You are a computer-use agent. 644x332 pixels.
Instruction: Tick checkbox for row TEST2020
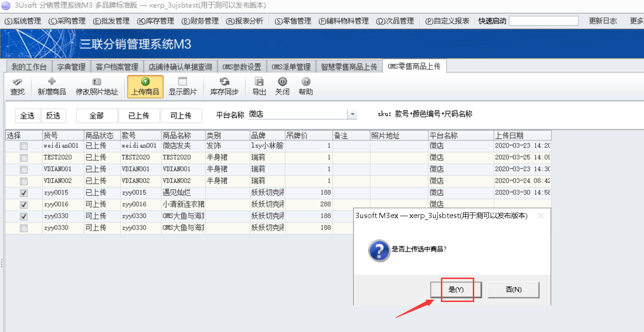click(23, 158)
